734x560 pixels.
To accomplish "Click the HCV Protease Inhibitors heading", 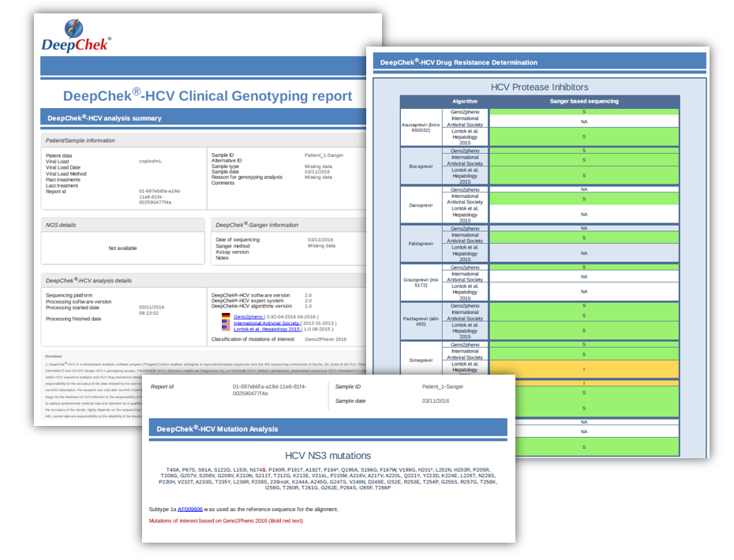I will pos(539,87).
